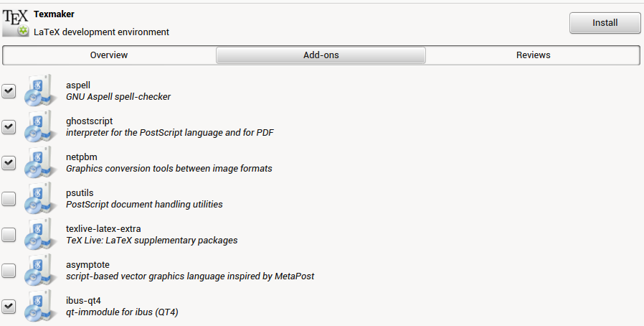The width and height of the screenshot is (644, 326).
Task: Click the Texmaker TeX application icon
Action: click(x=16, y=22)
